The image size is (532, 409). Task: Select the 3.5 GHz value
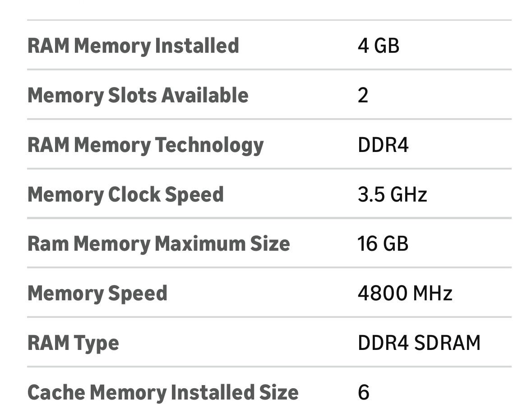(x=392, y=195)
